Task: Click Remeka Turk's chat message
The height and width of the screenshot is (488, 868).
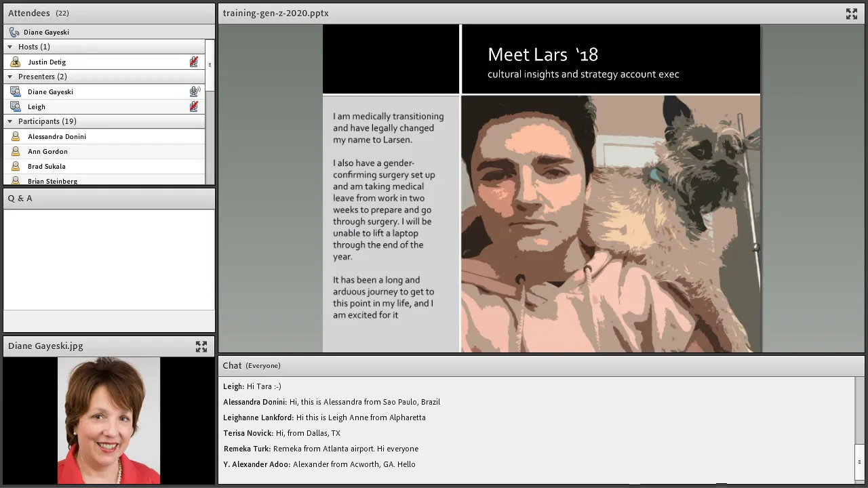Action: coord(321,449)
